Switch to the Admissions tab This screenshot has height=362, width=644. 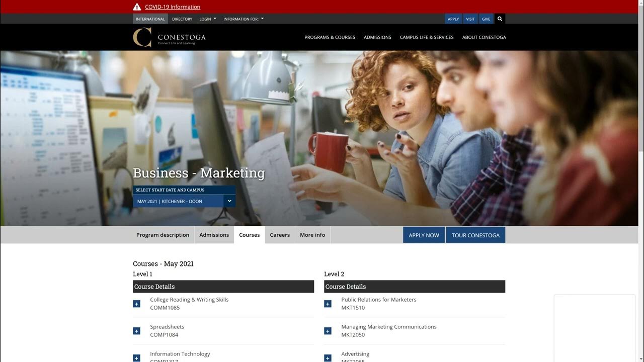(214, 235)
